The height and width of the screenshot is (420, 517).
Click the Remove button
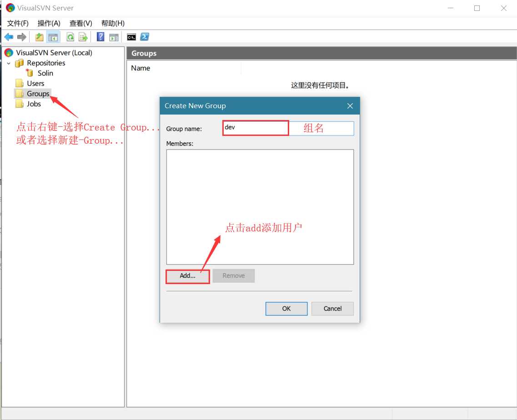point(233,276)
